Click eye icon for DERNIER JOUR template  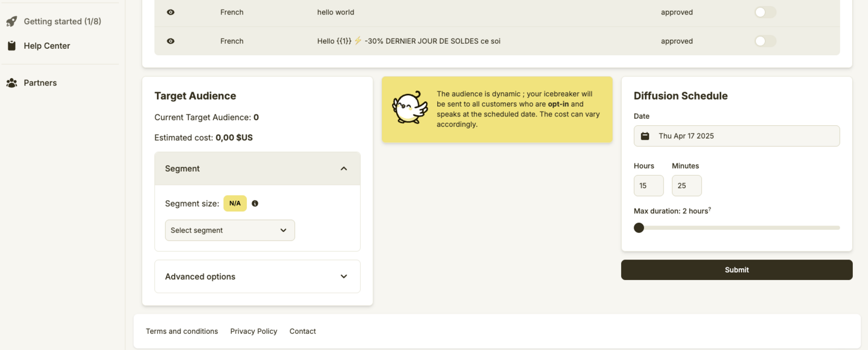[170, 41]
